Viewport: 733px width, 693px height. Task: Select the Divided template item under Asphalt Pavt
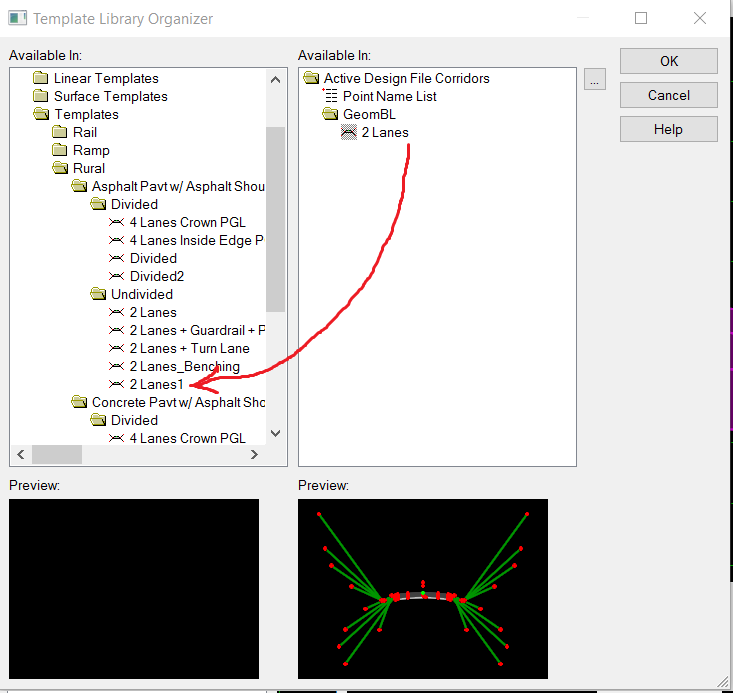153,258
